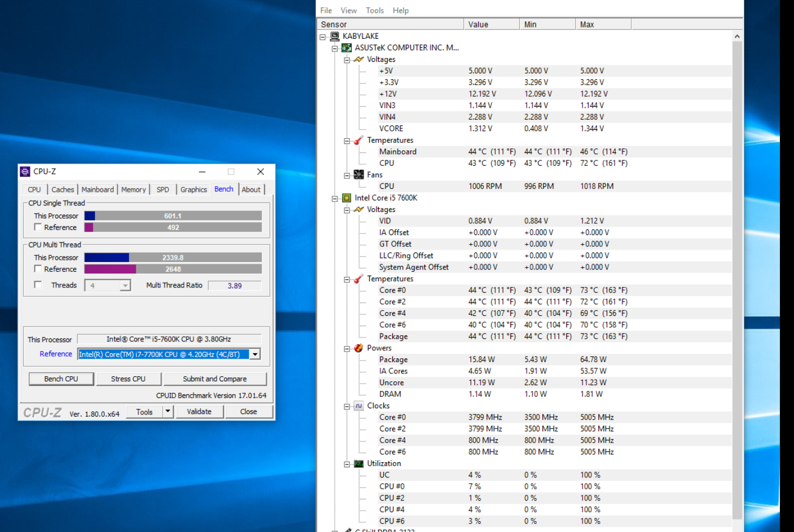Click the CPU Voltages lightning icon

[x=358, y=209]
